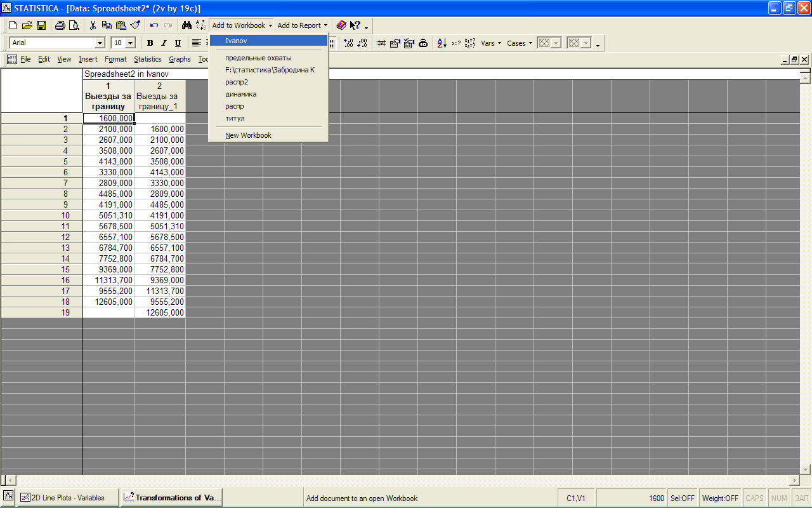Undo the last action
The height and width of the screenshot is (508, 812).
(x=154, y=25)
